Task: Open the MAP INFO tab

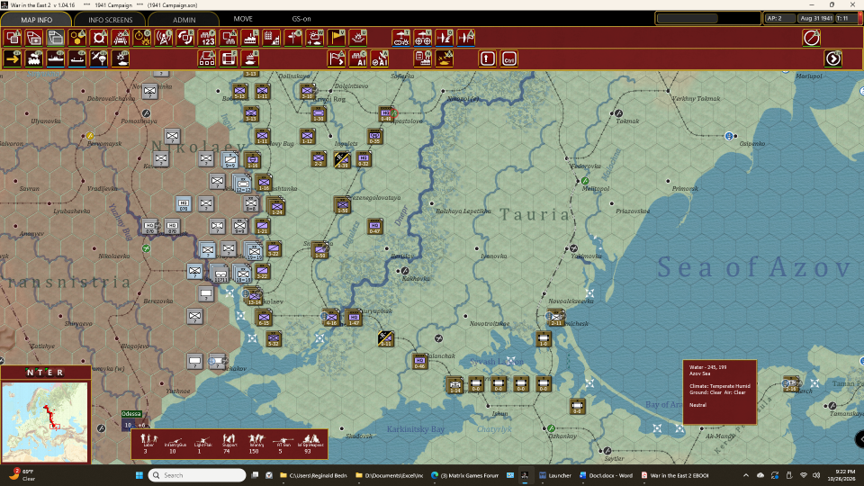Action: (36, 19)
